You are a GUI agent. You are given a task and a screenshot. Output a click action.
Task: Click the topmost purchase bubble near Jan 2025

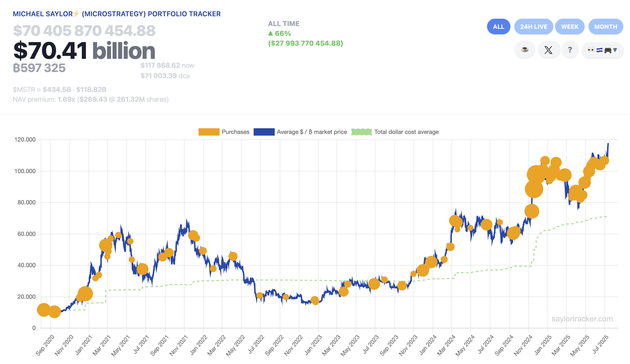(545, 161)
